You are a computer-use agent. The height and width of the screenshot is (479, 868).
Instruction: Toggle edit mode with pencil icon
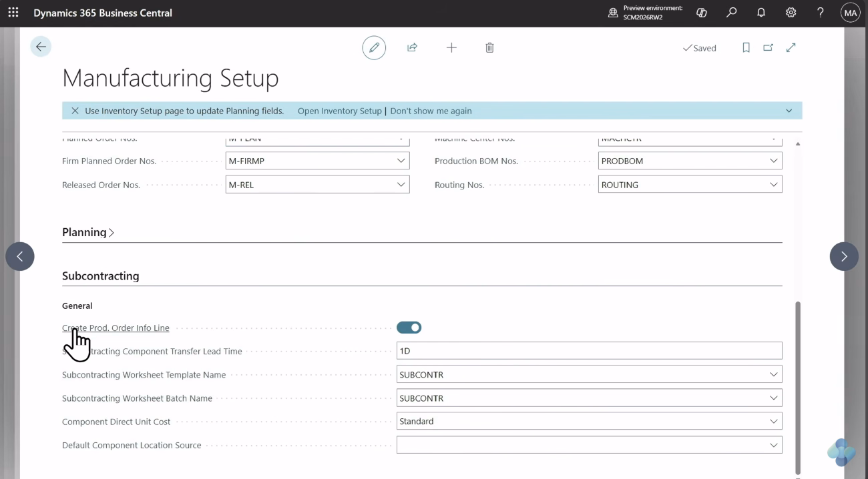374,47
